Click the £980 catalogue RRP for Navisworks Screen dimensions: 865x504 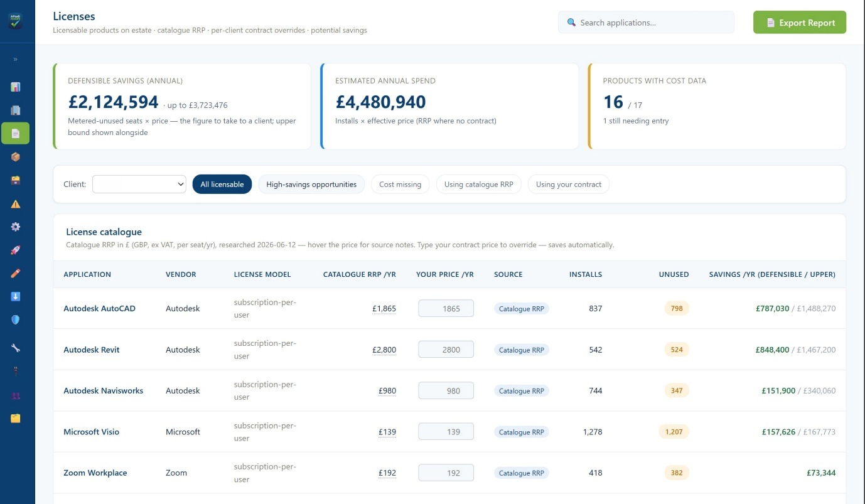click(x=387, y=390)
